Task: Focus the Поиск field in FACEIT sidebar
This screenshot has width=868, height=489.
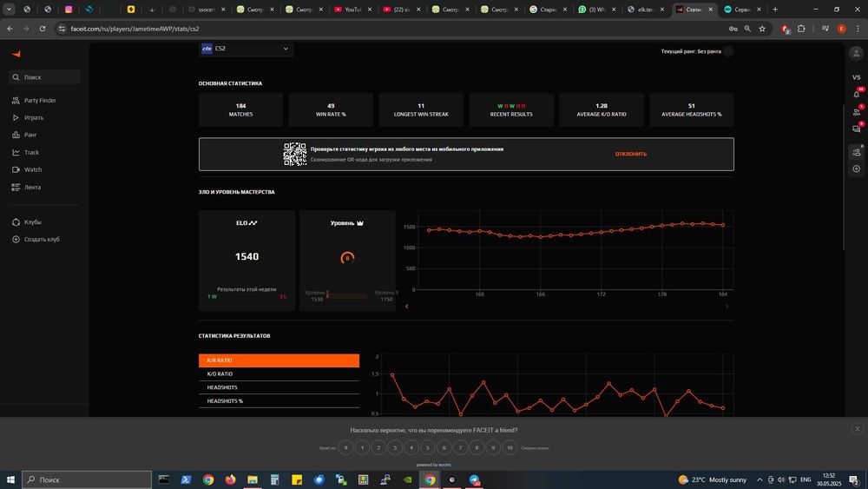Action: coord(44,77)
